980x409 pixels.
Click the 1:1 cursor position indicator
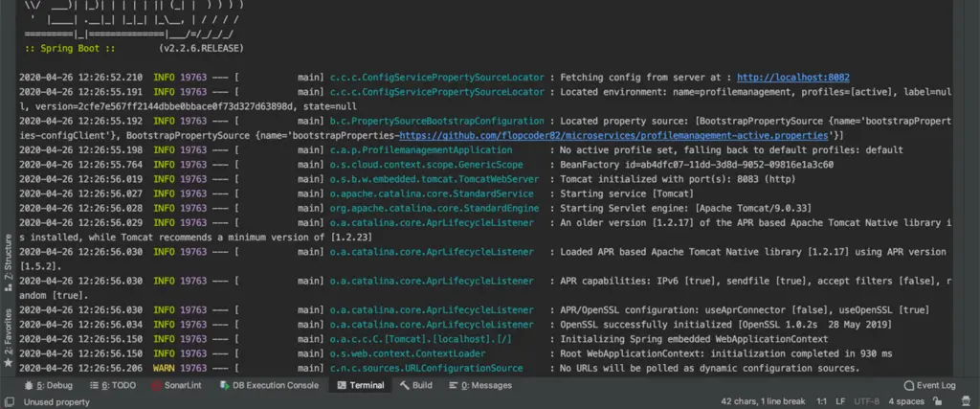(x=822, y=401)
